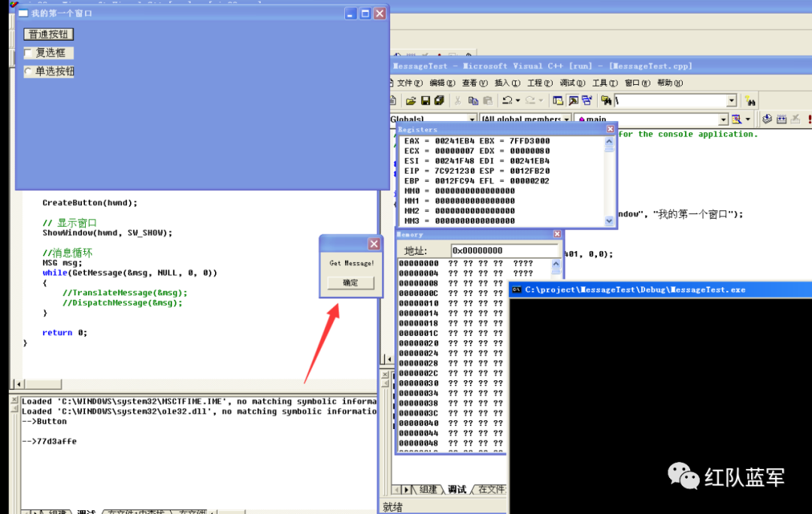Click the -->77d3affe output line

[49, 441]
